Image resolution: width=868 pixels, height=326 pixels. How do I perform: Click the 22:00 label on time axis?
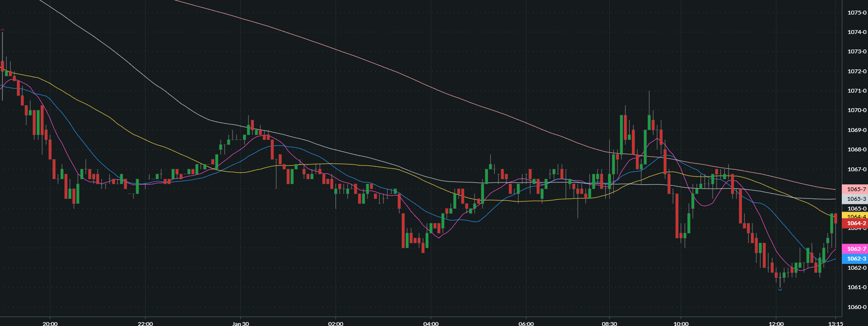point(145,324)
